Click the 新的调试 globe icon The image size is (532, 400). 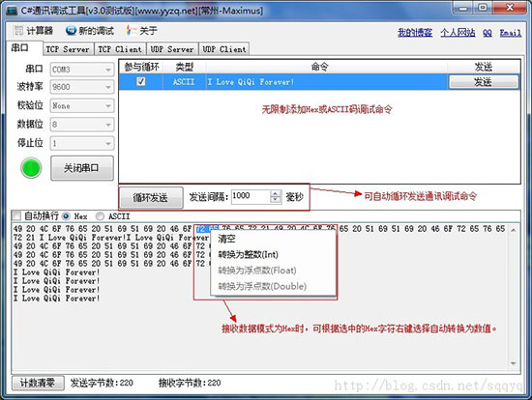(x=71, y=31)
